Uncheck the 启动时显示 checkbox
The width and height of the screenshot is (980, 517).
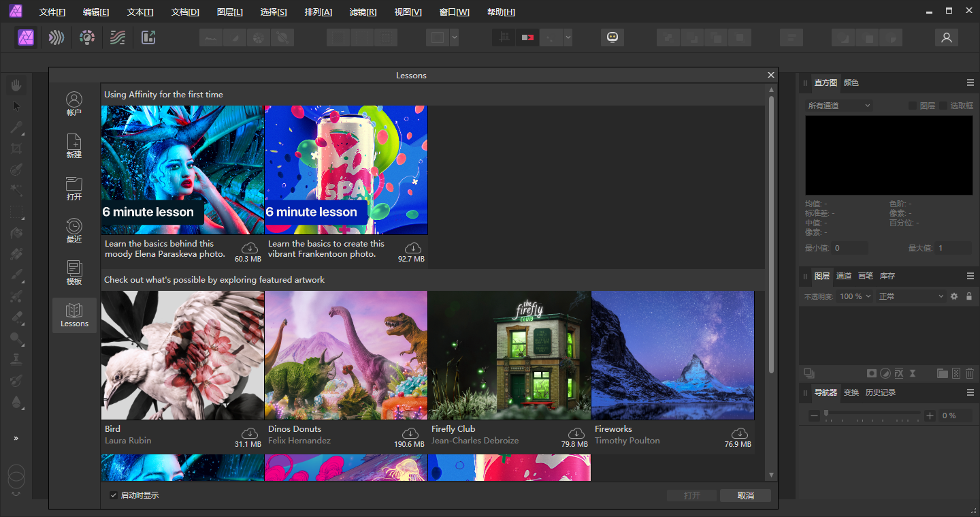pos(114,495)
